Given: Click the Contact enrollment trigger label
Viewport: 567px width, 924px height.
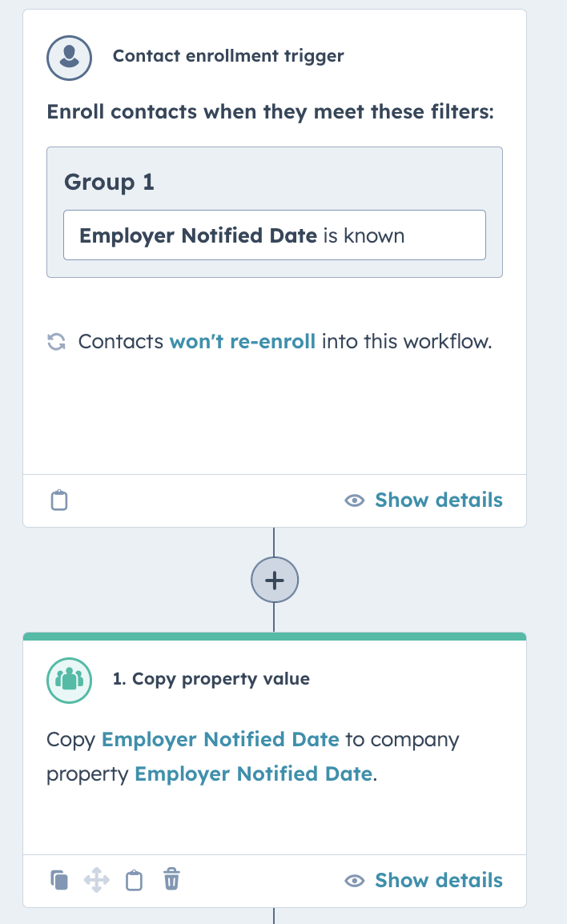Looking at the screenshot, I should [228, 56].
